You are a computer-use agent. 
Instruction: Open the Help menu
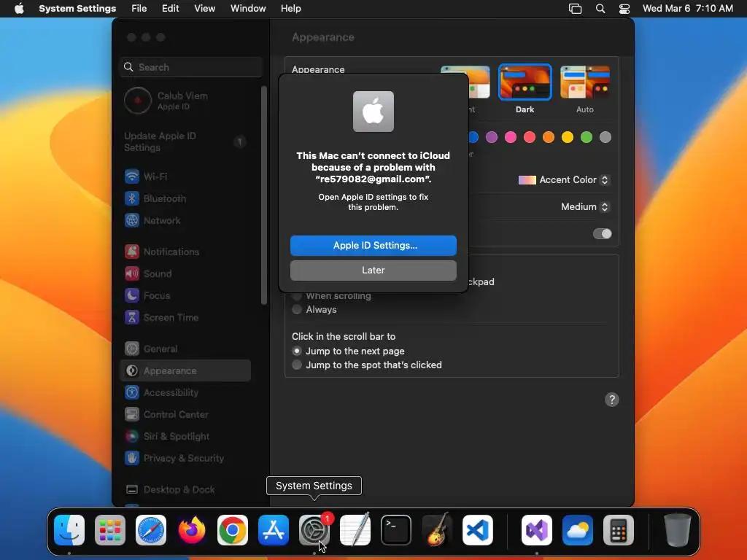(290, 9)
